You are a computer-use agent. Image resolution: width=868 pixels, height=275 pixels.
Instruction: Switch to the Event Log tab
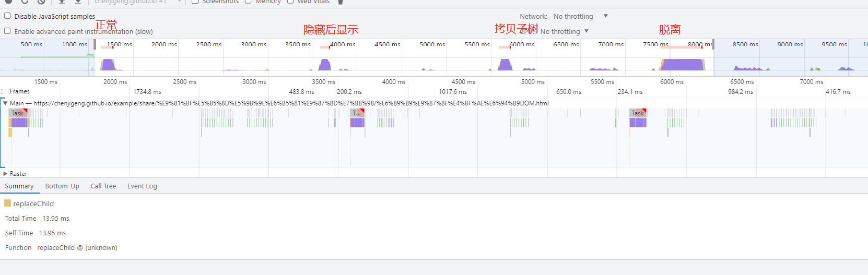(x=142, y=186)
